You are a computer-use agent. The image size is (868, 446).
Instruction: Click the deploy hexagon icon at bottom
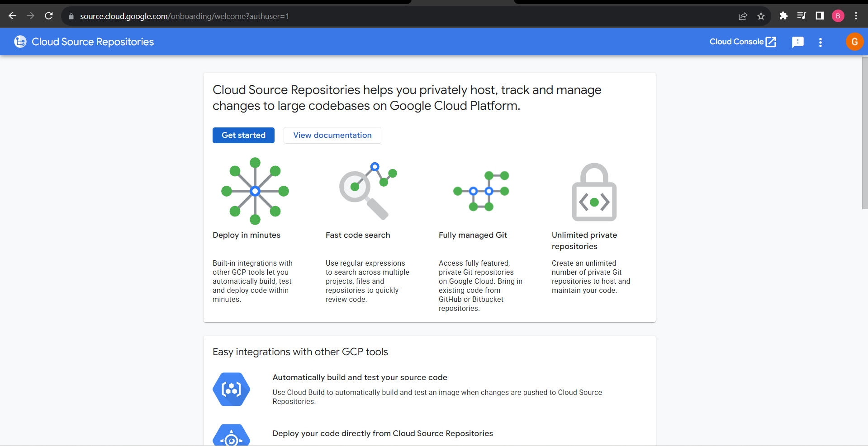point(231,435)
